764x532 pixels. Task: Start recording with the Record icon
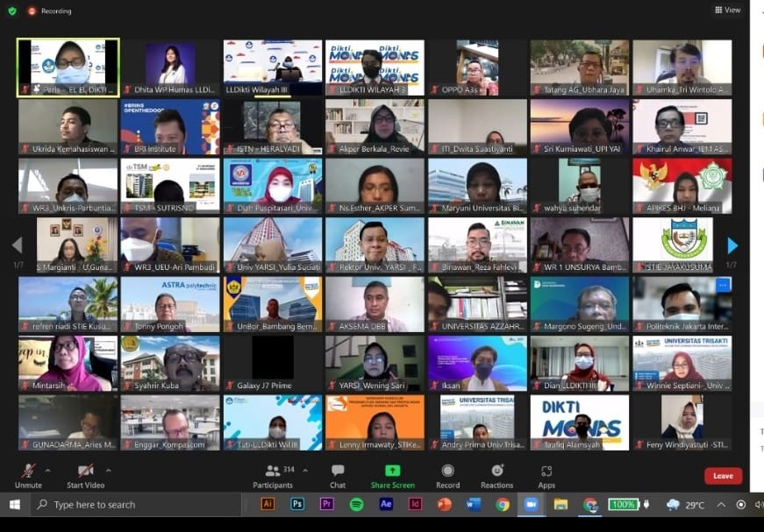tap(447, 475)
